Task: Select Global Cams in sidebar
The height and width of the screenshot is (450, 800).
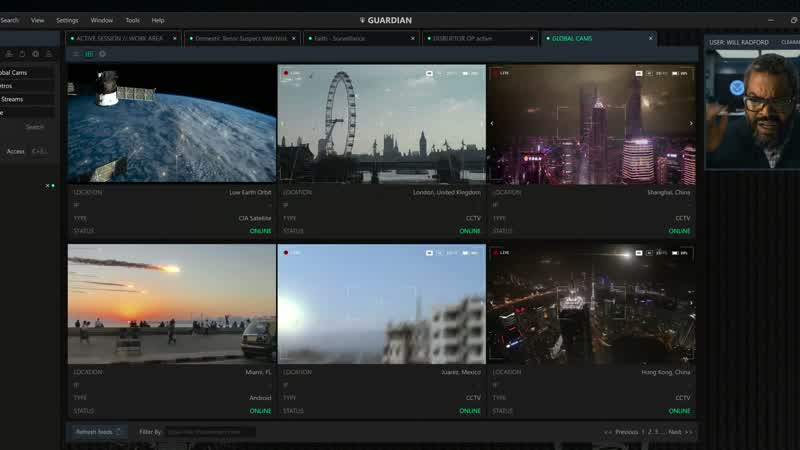Action: [27, 72]
